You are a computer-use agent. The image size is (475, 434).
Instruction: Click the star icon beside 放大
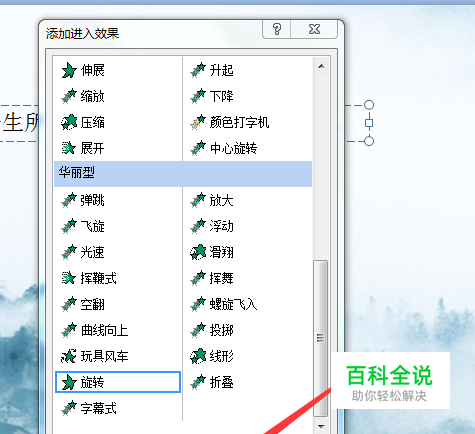(198, 200)
